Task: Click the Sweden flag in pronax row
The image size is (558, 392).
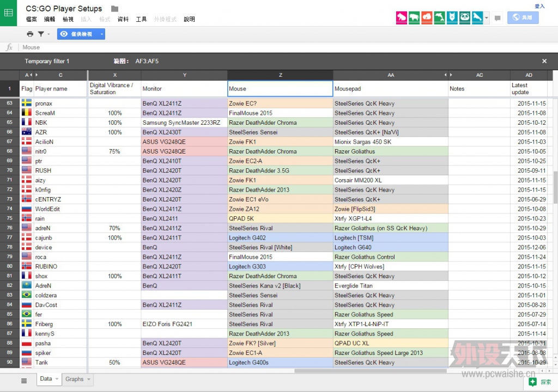Action: point(27,103)
